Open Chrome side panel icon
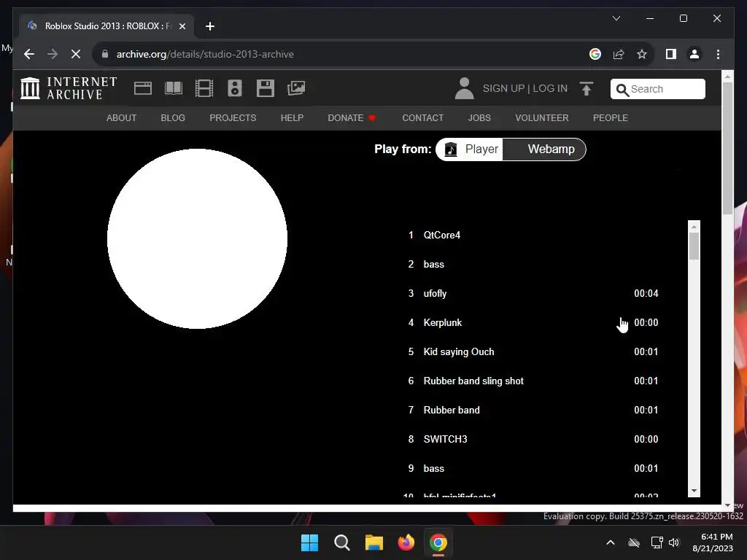The image size is (747, 560). click(671, 54)
